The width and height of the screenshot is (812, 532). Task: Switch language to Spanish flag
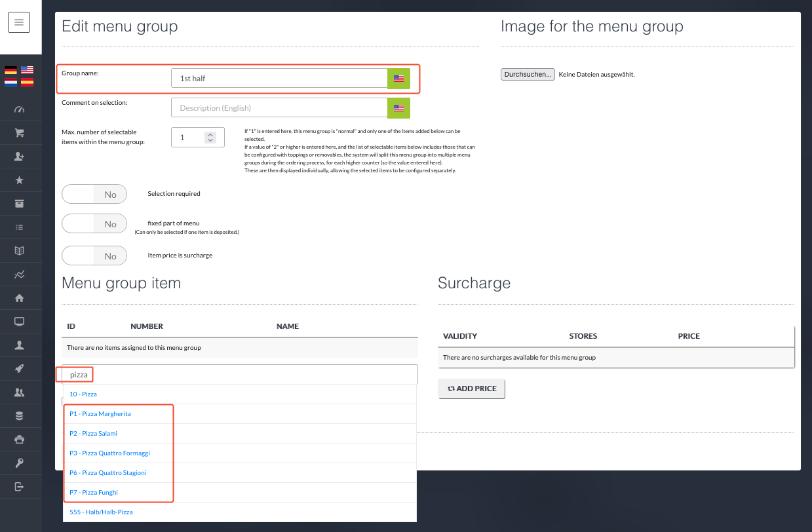[27, 82]
